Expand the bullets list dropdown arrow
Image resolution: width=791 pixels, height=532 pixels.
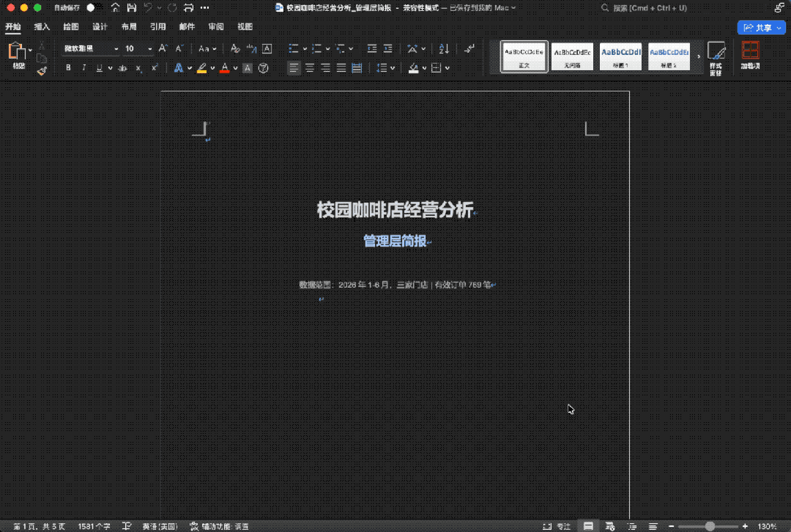(305, 49)
